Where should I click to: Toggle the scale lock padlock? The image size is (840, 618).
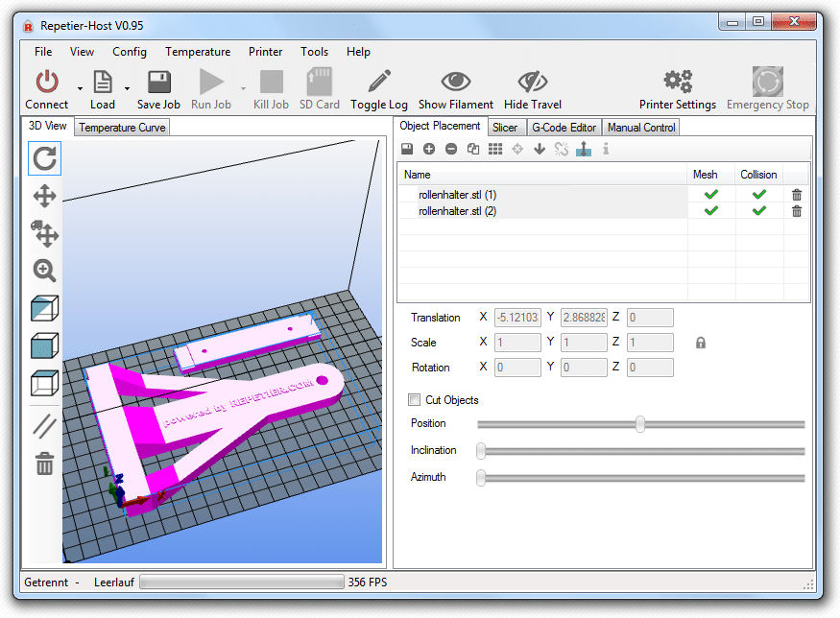click(x=701, y=343)
